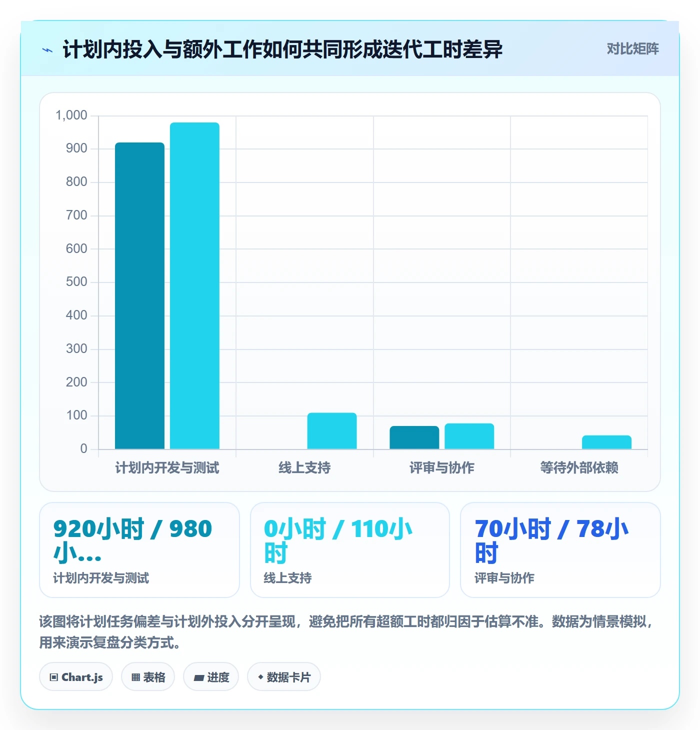Click the 线上支持 axis label
This screenshot has height=730, width=700.
(x=304, y=468)
